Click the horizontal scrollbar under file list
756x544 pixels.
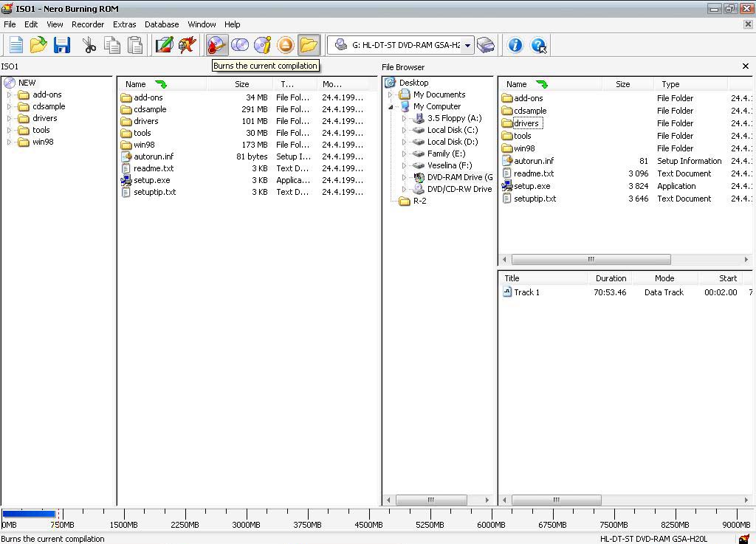591,259
